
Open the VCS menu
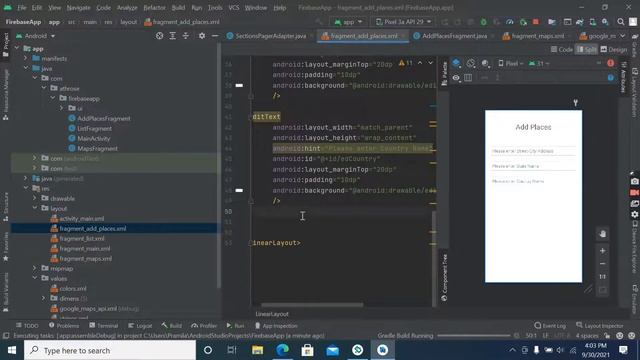pos(233,8)
